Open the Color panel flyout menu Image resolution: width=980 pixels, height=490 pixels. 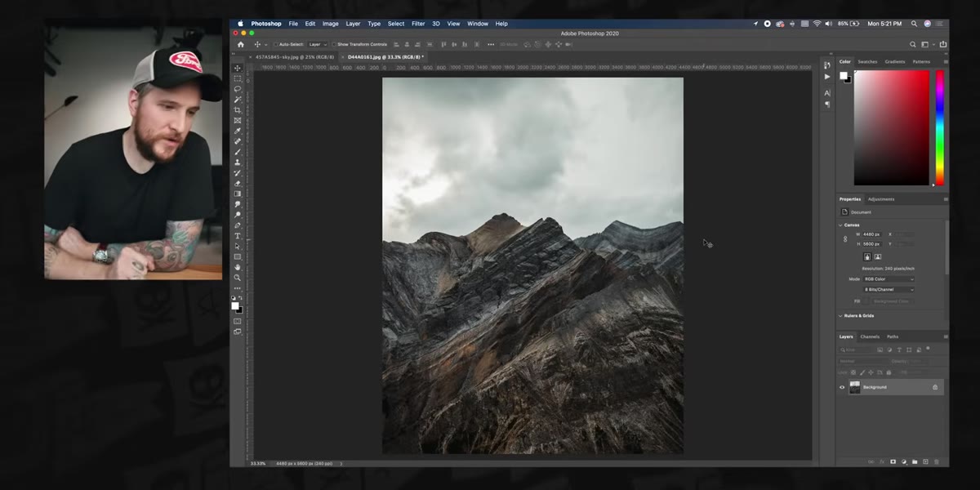946,61
